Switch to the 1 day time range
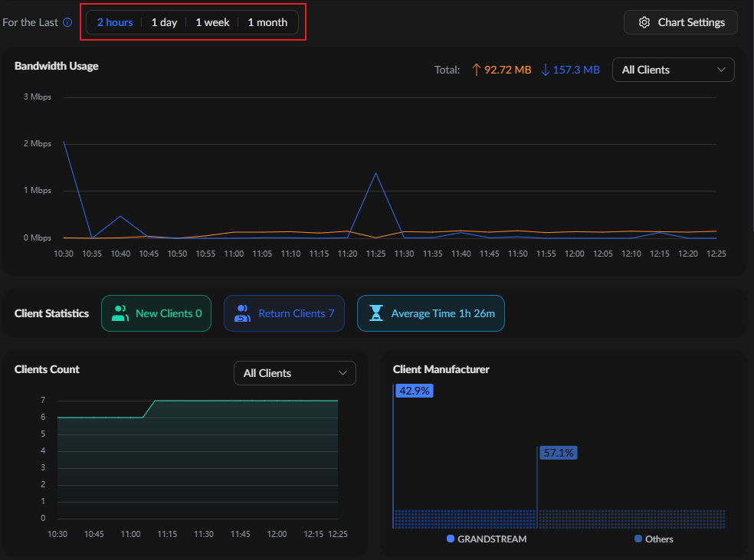The image size is (754, 560). coord(164,22)
